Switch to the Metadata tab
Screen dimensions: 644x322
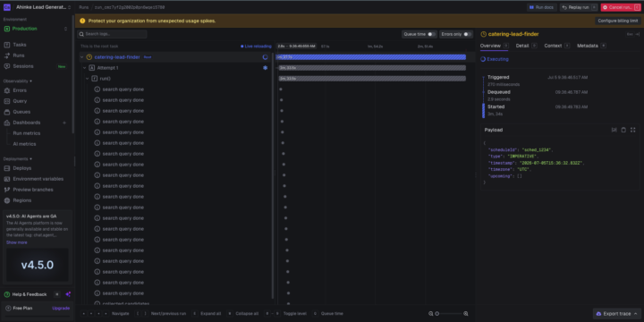click(588, 46)
